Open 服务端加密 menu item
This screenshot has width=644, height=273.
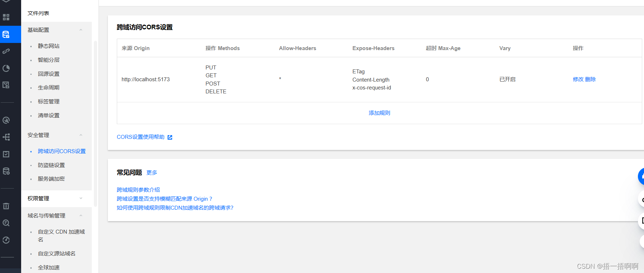click(x=52, y=179)
